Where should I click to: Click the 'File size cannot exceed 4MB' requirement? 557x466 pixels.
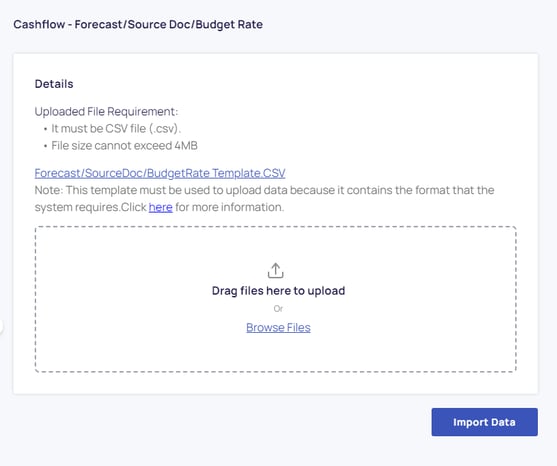click(124, 146)
